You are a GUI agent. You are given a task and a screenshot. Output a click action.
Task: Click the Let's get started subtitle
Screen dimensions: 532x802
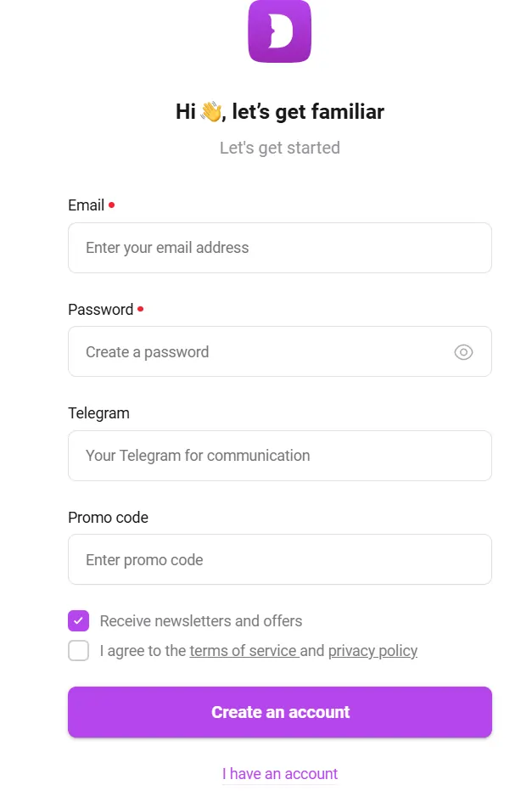[x=279, y=148]
